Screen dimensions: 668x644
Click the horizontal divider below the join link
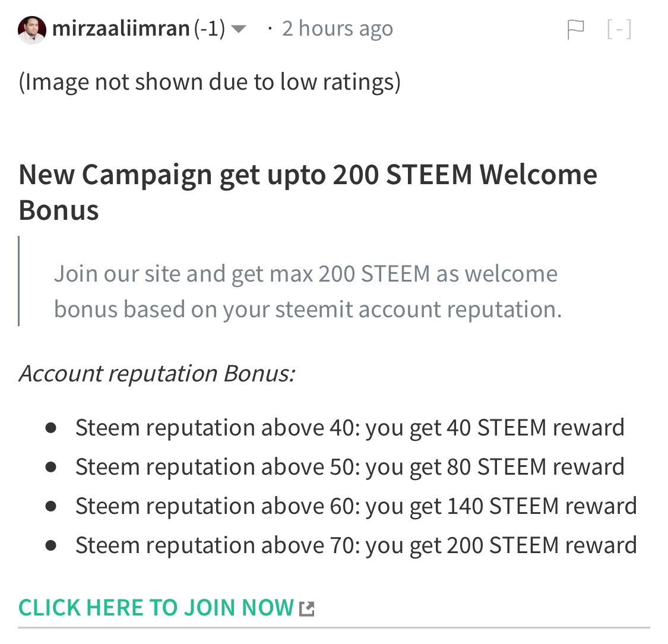[x=334, y=627]
